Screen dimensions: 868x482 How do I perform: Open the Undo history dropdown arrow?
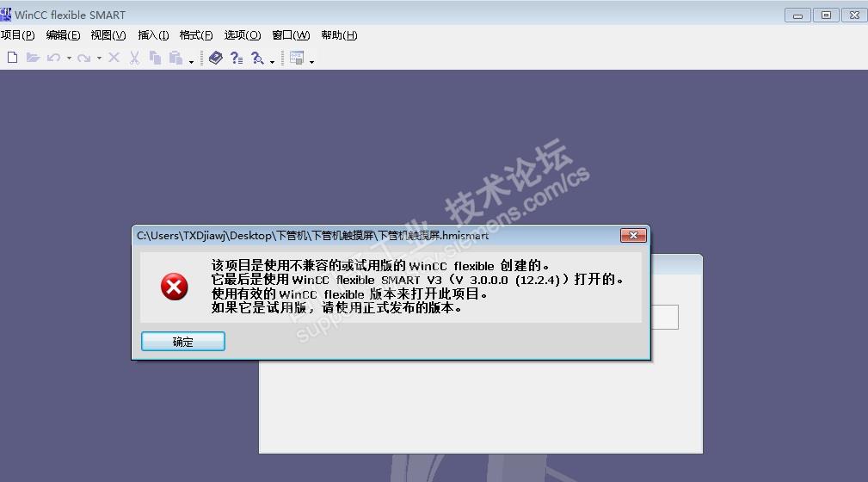coord(69,59)
